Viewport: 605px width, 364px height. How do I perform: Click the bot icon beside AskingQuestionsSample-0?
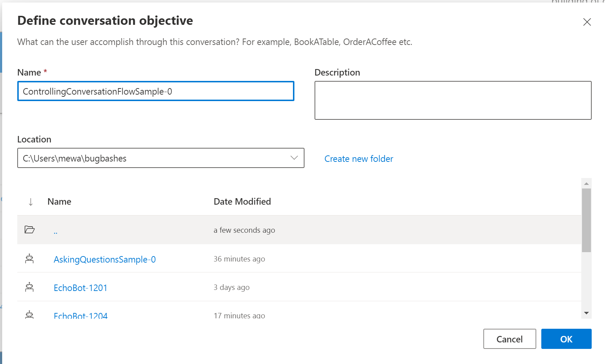pyautogui.click(x=30, y=259)
